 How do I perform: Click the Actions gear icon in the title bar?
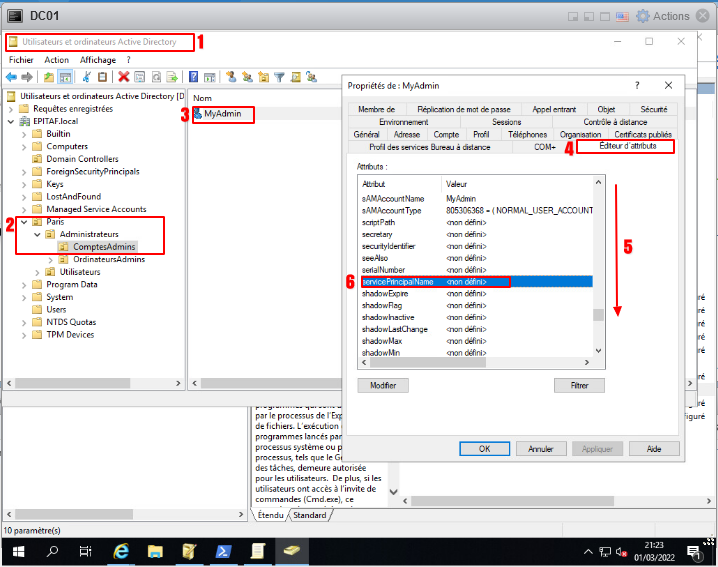[642, 16]
